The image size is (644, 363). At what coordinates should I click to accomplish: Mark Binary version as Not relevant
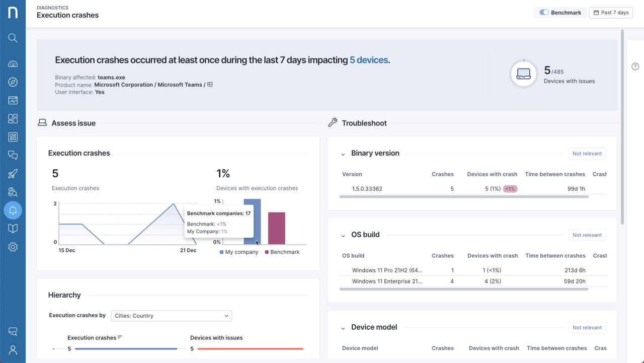pos(587,154)
